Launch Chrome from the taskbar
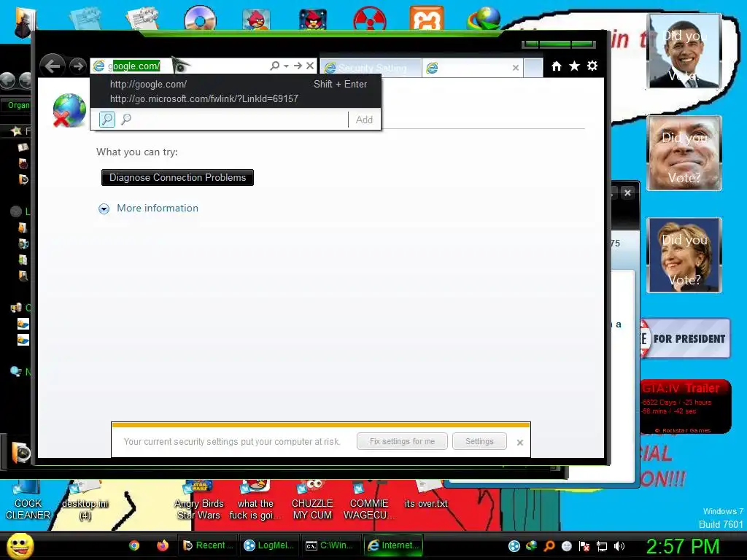This screenshot has height=560, width=747. coord(134,545)
